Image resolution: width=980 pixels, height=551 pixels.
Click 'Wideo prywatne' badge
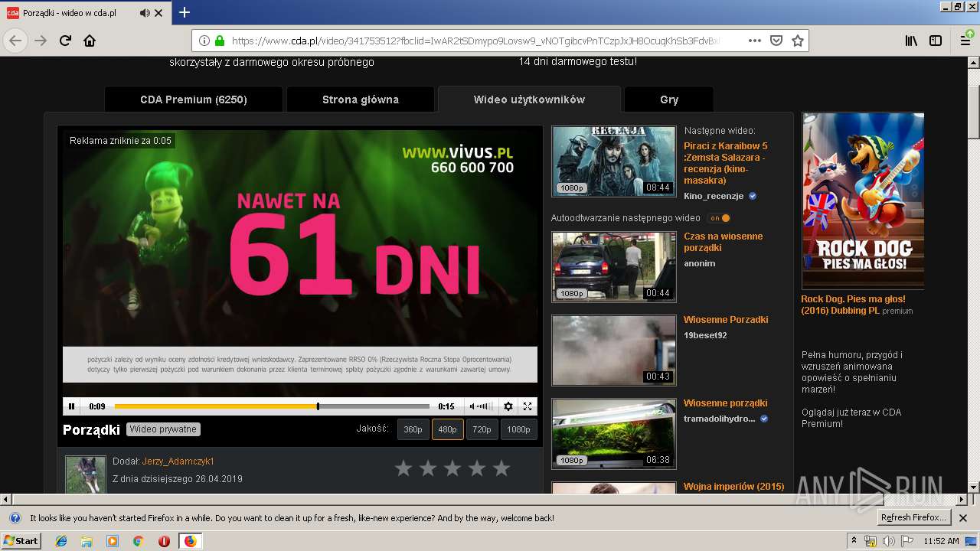point(163,429)
